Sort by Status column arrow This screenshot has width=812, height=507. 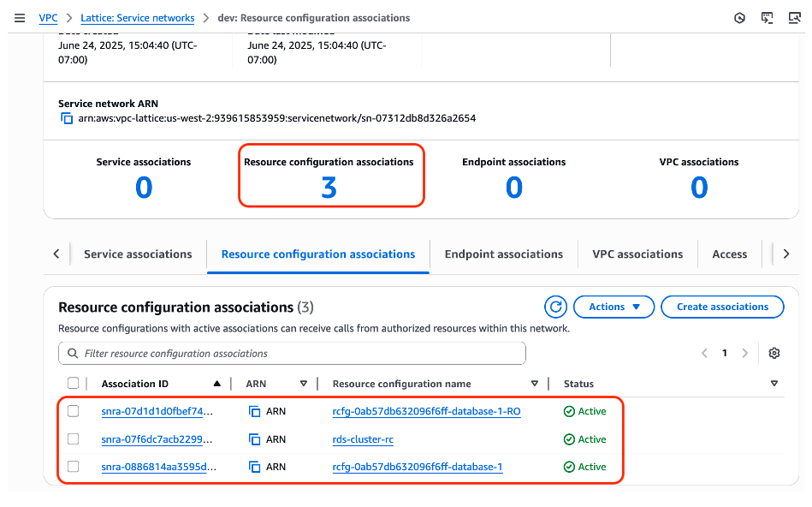coord(774,384)
